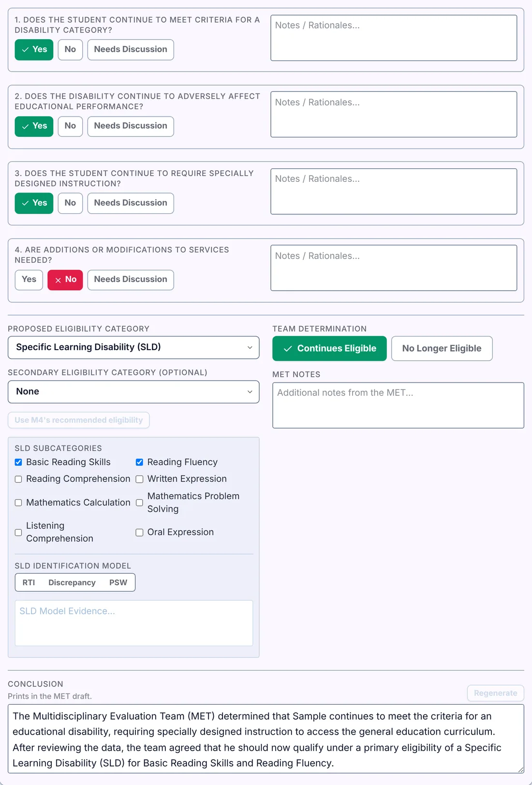532x785 pixels.
Task: Check Reading Comprehension subcategory
Action: (x=18, y=479)
